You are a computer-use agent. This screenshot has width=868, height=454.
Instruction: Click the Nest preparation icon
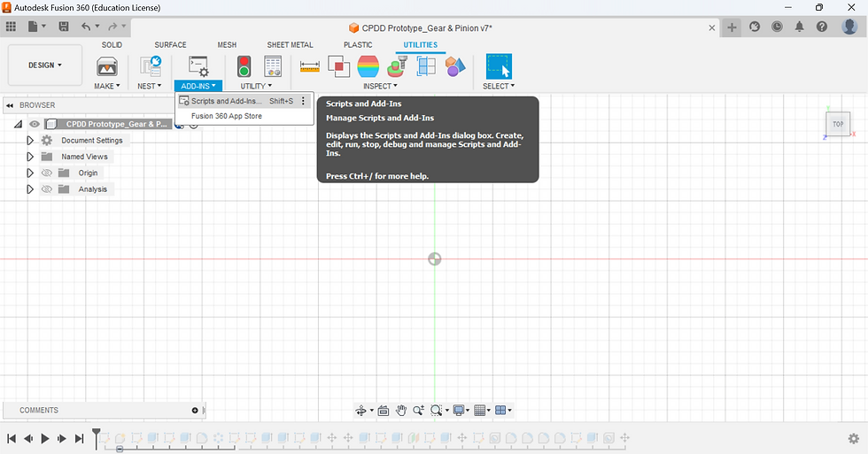(x=150, y=66)
